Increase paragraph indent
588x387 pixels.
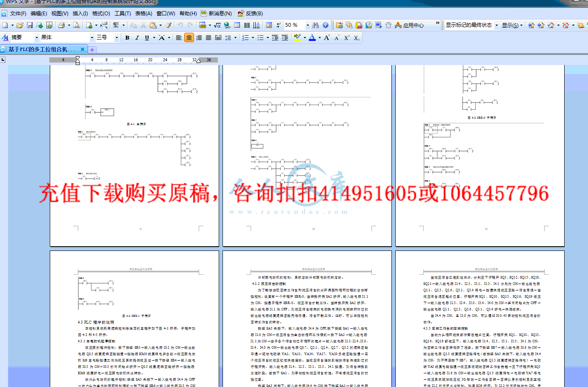[x=285, y=38]
